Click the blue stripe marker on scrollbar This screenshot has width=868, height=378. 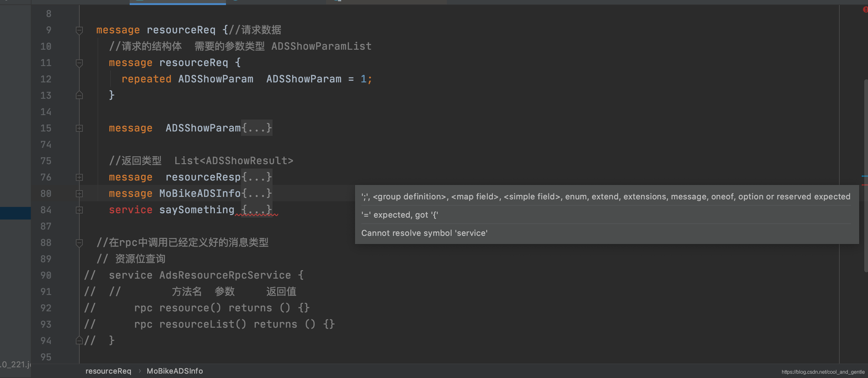pos(865,176)
